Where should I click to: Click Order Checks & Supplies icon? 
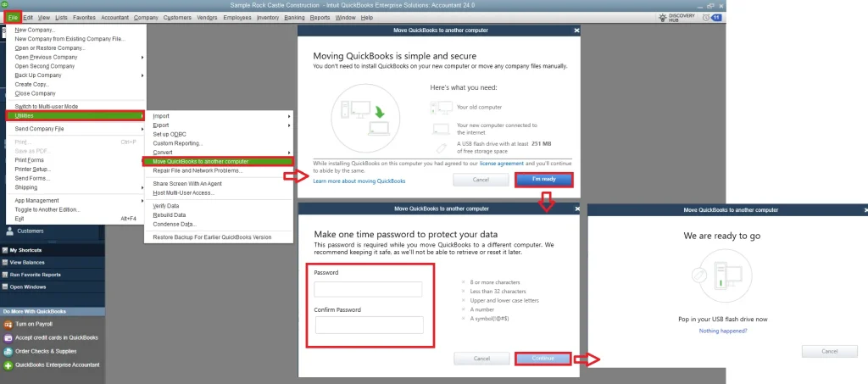click(8, 351)
